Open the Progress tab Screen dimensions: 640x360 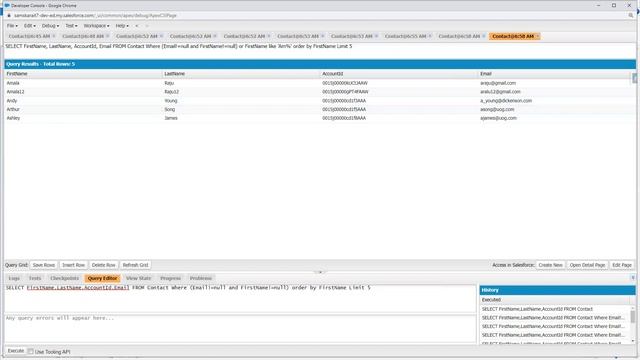(170, 278)
